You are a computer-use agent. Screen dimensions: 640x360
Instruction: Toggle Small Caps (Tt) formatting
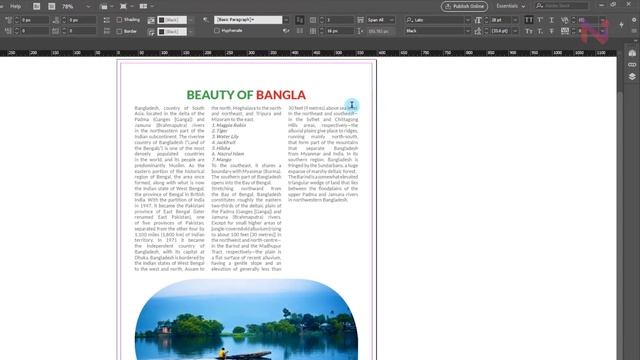(529, 31)
